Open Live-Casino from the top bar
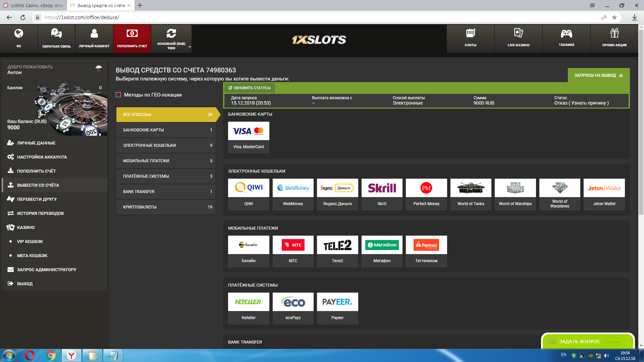This screenshot has height=362, width=644. point(518,34)
